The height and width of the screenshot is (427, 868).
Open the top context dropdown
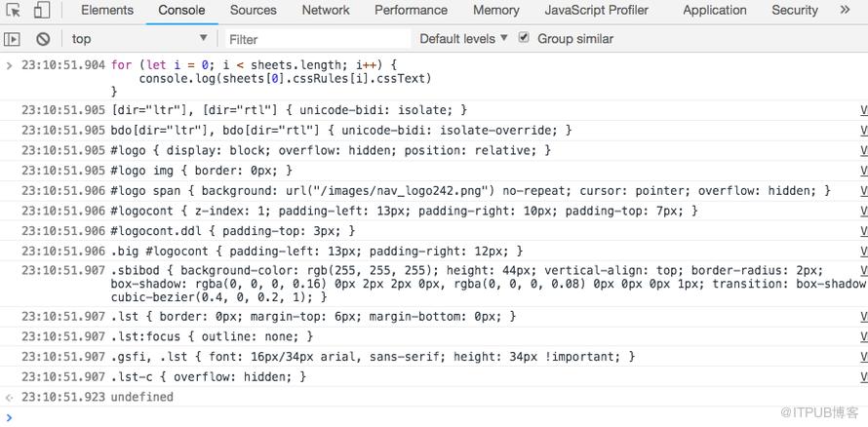(139, 39)
